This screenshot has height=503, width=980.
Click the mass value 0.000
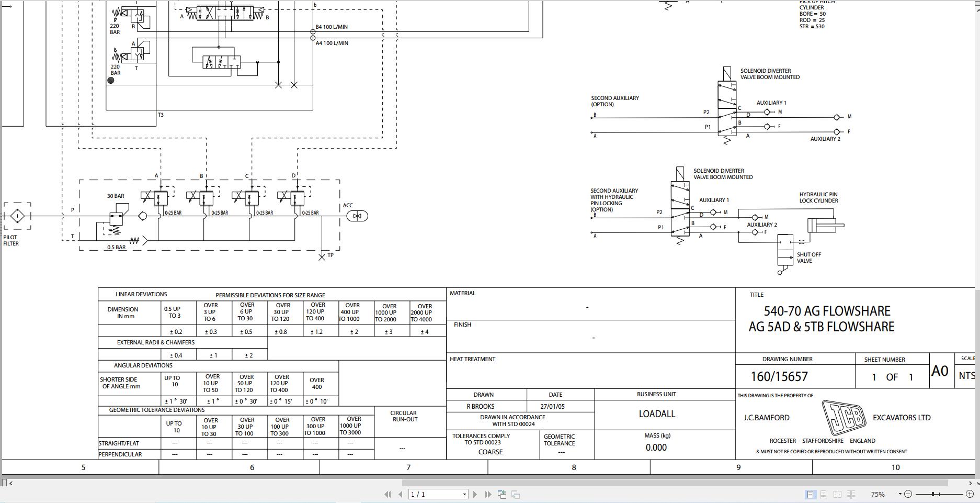[x=656, y=448]
